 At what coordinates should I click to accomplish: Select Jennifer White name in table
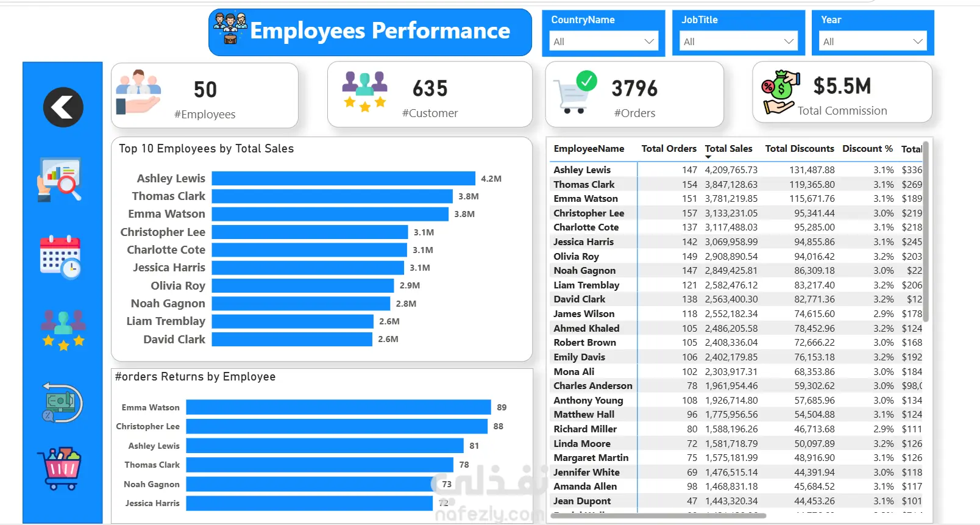pos(586,473)
